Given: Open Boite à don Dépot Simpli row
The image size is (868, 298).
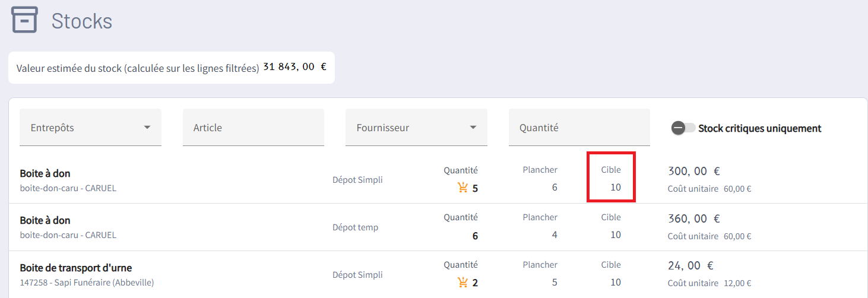Looking at the screenshot, I should (x=438, y=180).
